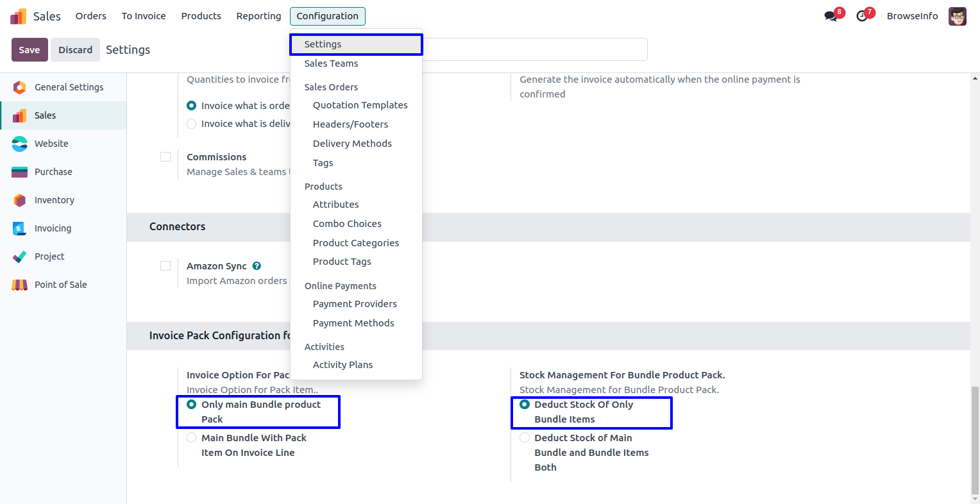Image resolution: width=980 pixels, height=504 pixels.
Task: Choose Quotation Templates from the menu
Action: pos(360,105)
